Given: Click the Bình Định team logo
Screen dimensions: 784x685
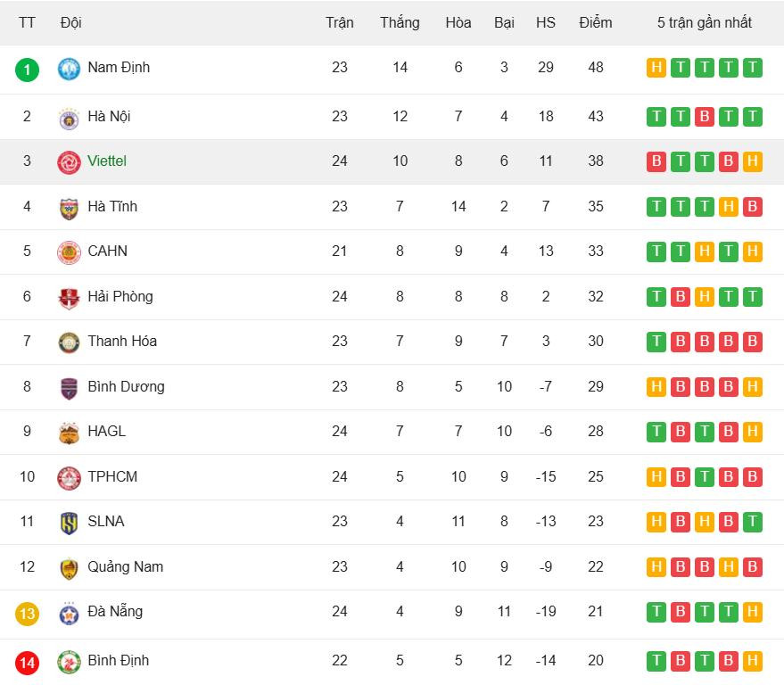Looking at the screenshot, I should pyautogui.click(x=69, y=662).
